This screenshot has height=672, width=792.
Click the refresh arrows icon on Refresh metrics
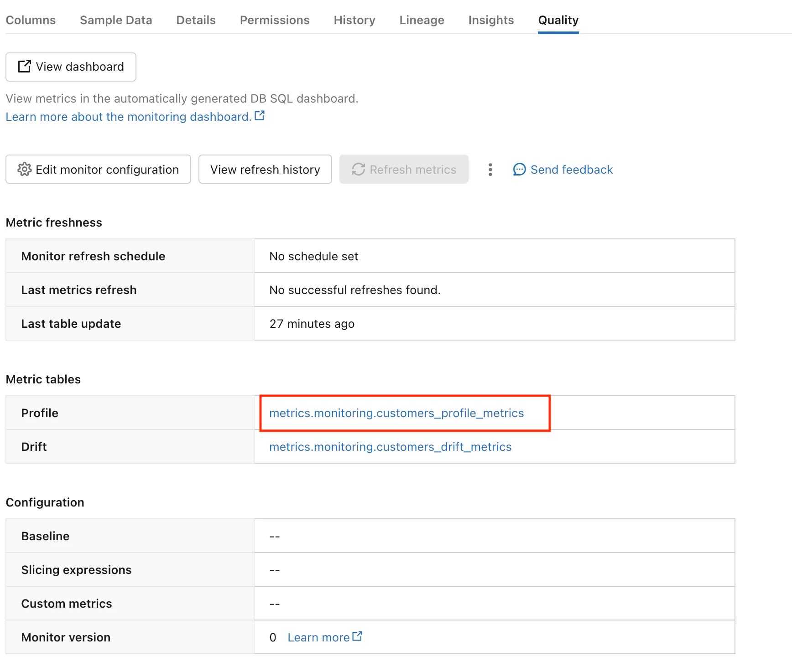[x=359, y=170]
